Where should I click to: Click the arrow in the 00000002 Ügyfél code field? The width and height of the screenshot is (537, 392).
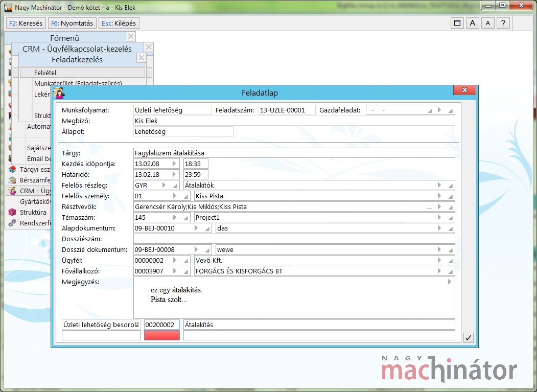tap(175, 261)
